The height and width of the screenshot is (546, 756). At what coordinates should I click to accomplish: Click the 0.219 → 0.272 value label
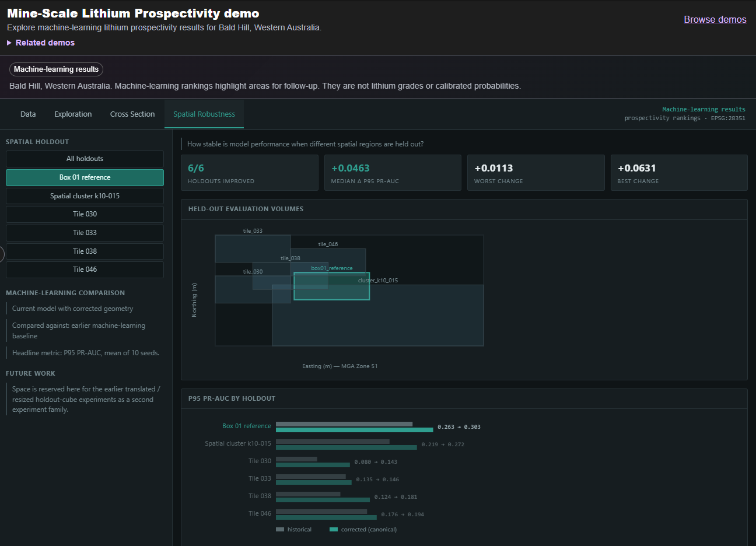point(443,444)
